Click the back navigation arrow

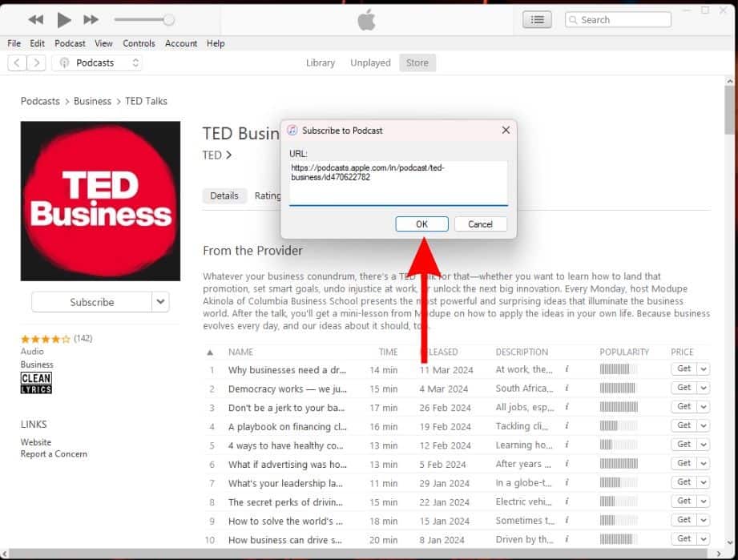point(17,62)
